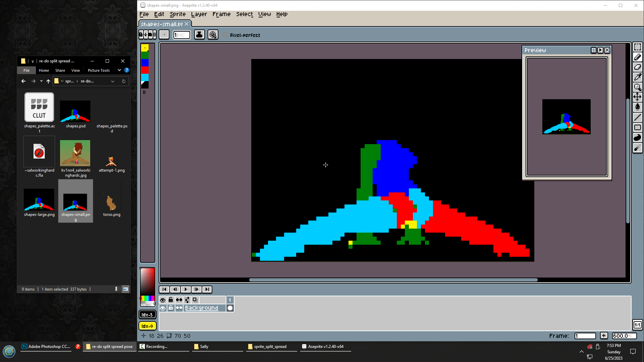Select the Zoom magnifier tool
Viewport: 644px width, 362px height.
(x=637, y=87)
